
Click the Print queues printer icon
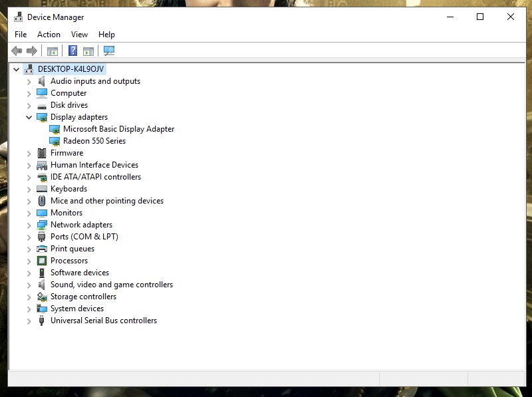[42, 249]
